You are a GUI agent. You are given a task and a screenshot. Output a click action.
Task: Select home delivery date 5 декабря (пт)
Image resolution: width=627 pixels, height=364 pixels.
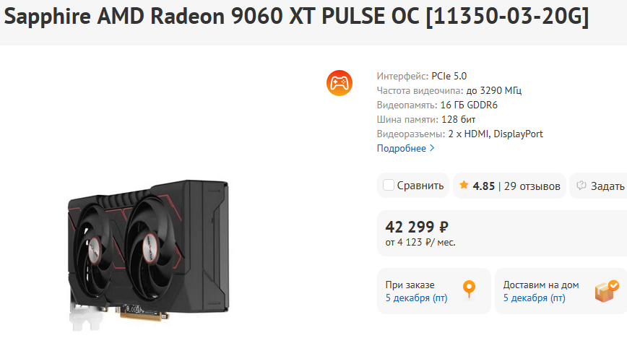point(534,298)
